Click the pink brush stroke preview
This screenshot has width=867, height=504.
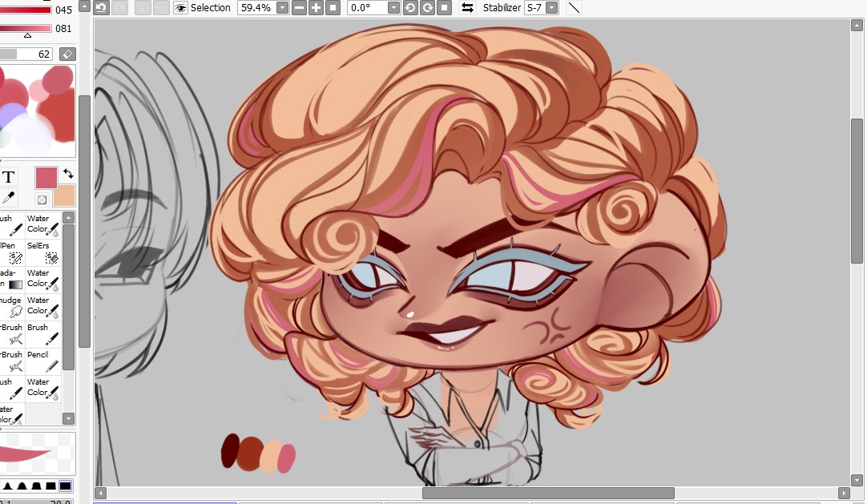tap(37, 454)
